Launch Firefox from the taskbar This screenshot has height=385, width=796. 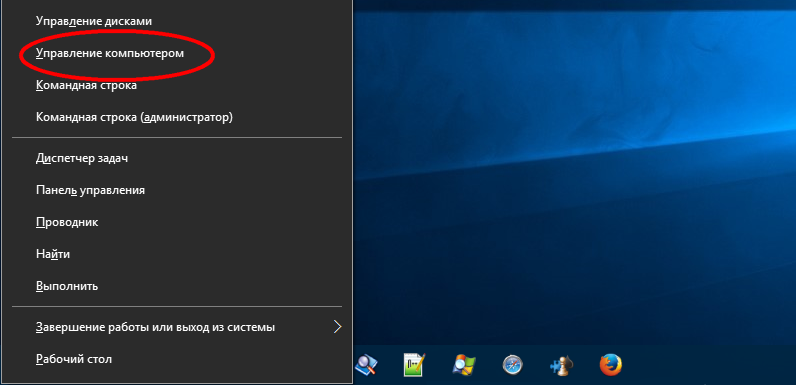tap(611, 365)
